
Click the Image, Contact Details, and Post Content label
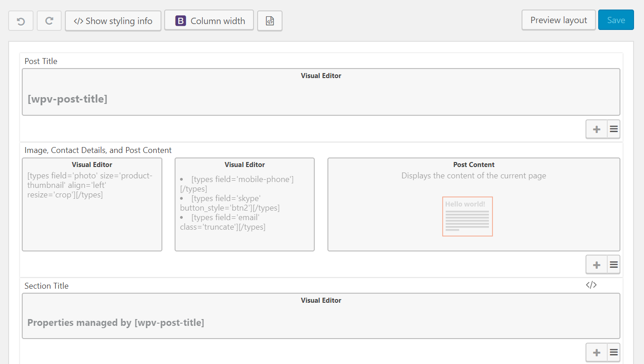click(x=98, y=150)
